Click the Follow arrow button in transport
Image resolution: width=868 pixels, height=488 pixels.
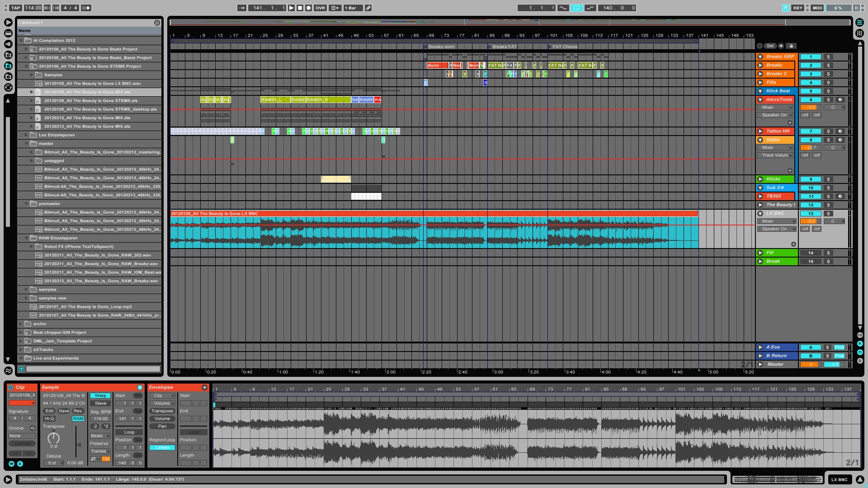(x=242, y=8)
